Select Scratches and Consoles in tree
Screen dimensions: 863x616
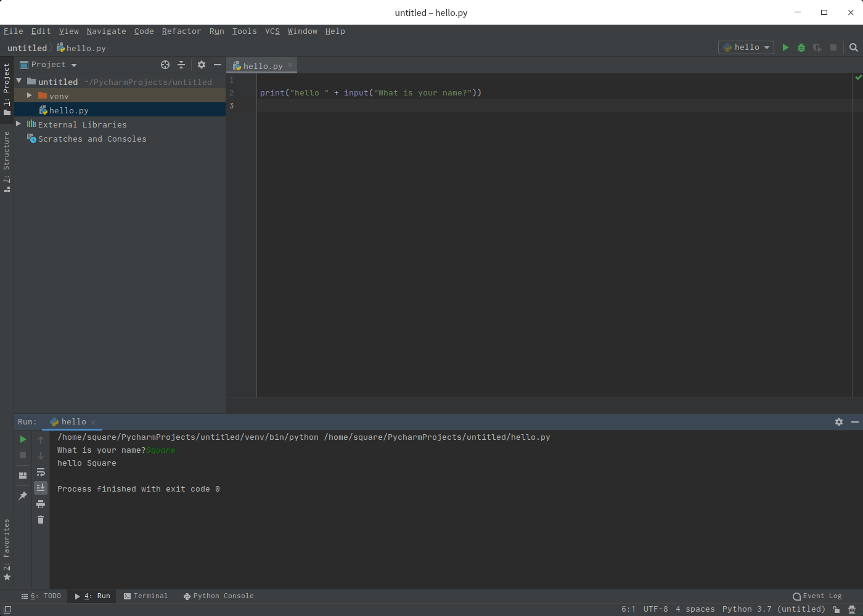(x=92, y=139)
